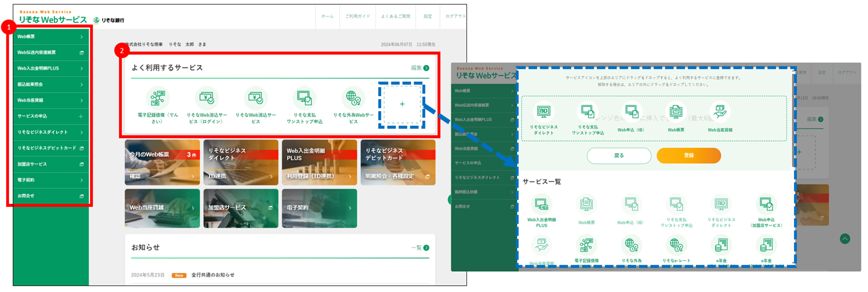
Task: Pick りそなビジネスダイレクト icon in サービス一覧
Action: pos(721,204)
